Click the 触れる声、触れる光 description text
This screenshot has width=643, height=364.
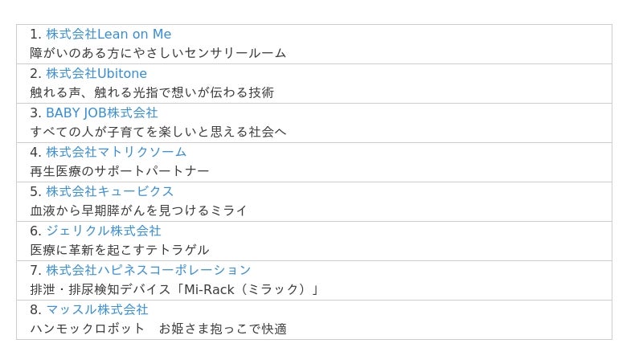152,92
